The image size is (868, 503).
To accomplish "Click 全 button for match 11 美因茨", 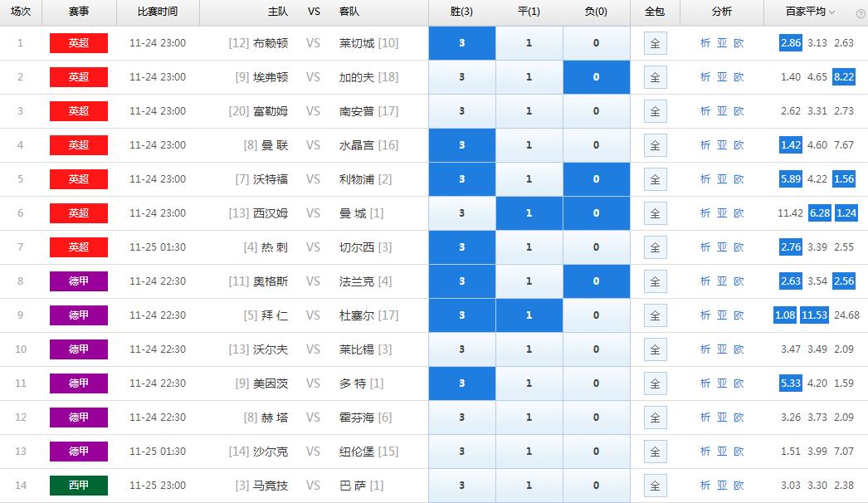I will tap(655, 383).
